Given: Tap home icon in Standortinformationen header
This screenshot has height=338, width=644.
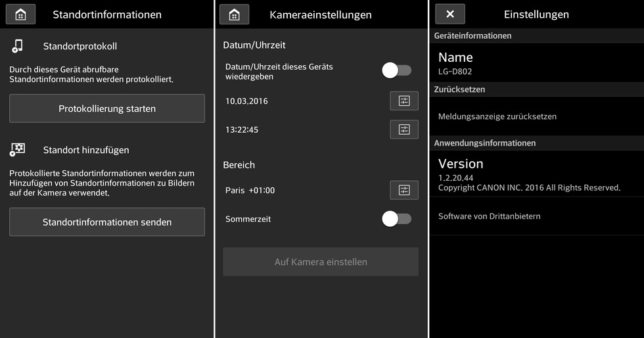Looking at the screenshot, I should pyautogui.click(x=20, y=14).
